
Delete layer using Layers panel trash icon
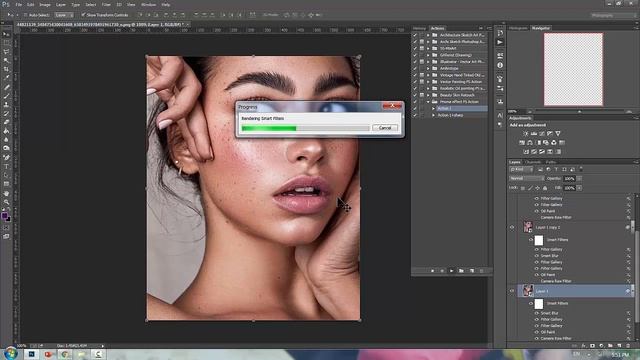click(628, 346)
